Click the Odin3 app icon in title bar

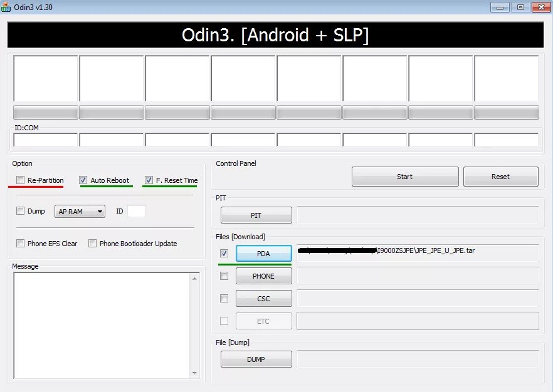[6, 7]
